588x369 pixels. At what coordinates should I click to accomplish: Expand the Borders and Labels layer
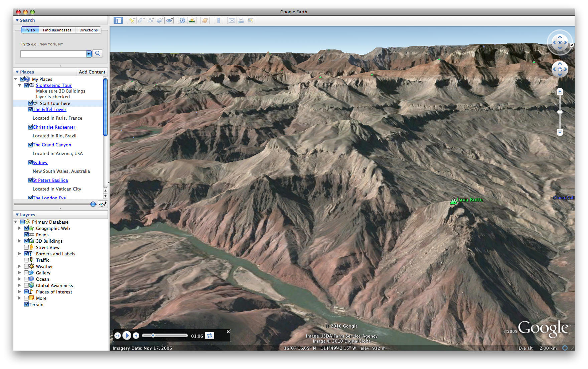pos(19,254)
